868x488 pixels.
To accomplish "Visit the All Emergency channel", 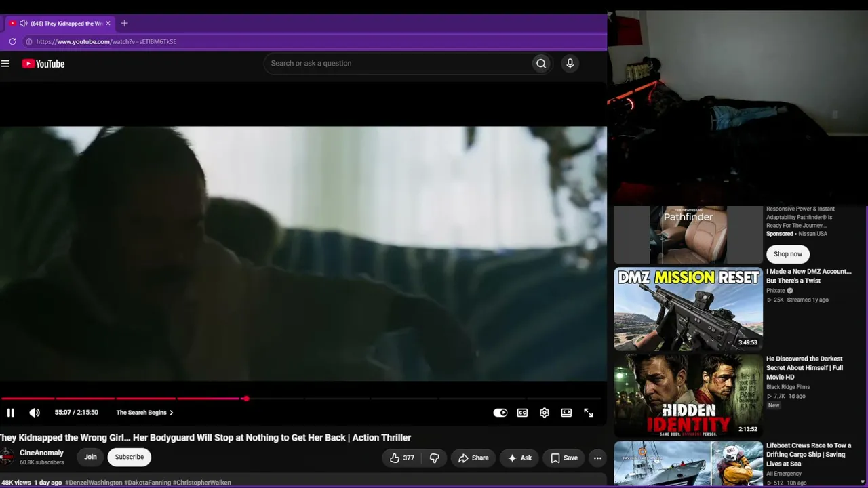I will pos(784,474).
